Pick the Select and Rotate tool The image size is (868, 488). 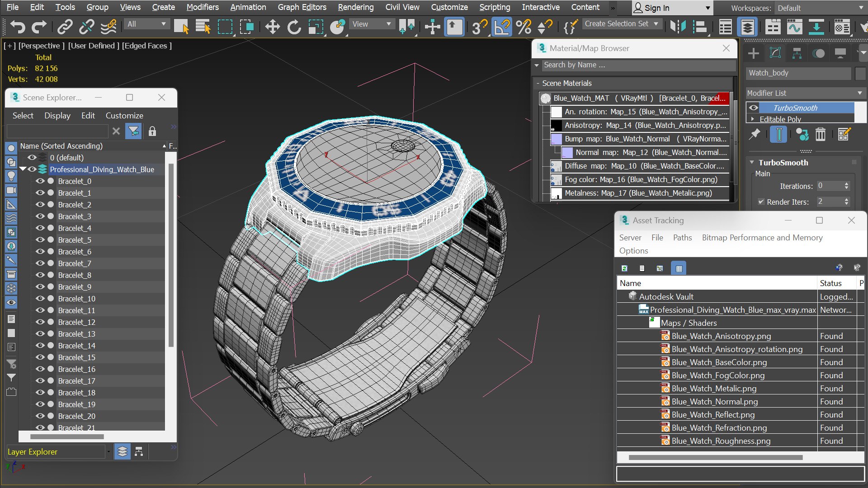(x=294, y=27)
